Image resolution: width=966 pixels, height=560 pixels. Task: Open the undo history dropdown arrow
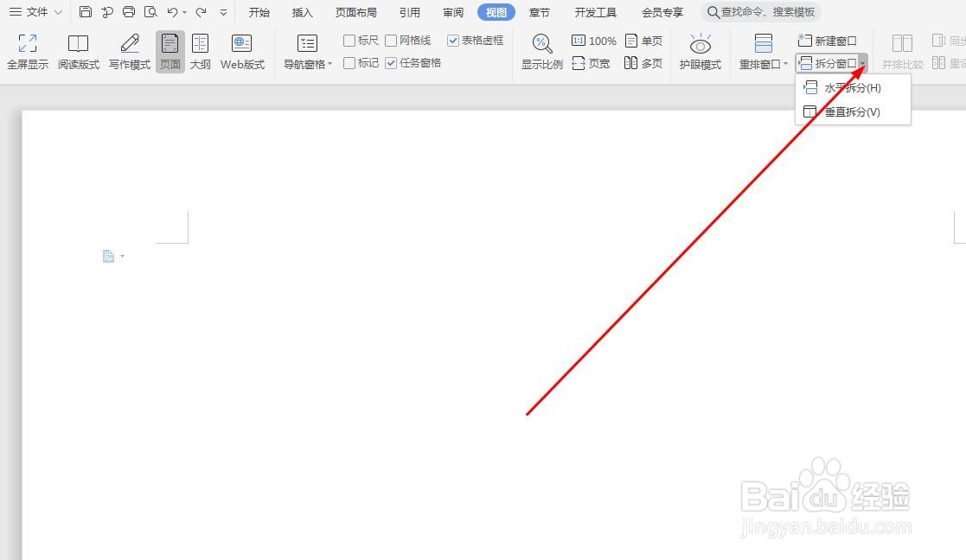[185, 12]
